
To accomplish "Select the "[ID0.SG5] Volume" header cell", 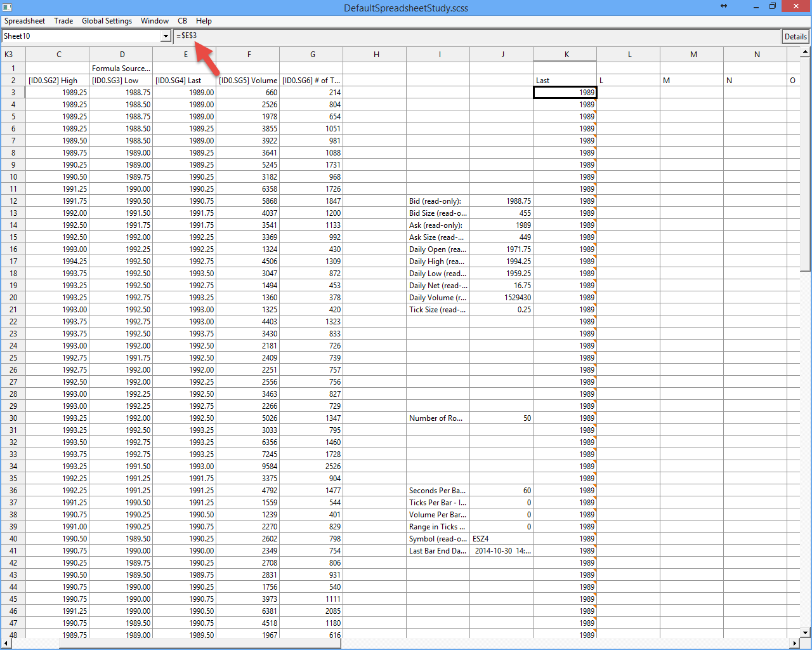I will pos(248,81).
